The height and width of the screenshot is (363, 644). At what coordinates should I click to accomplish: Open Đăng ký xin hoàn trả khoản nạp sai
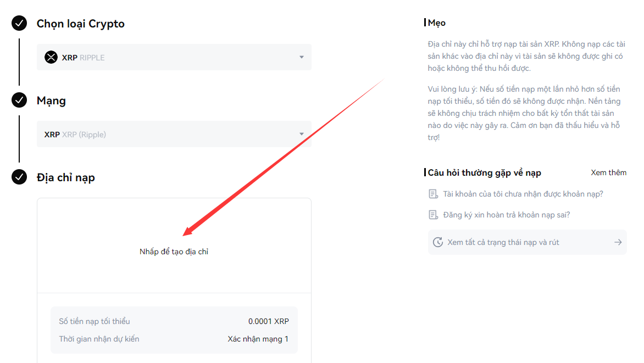[506, 215]
